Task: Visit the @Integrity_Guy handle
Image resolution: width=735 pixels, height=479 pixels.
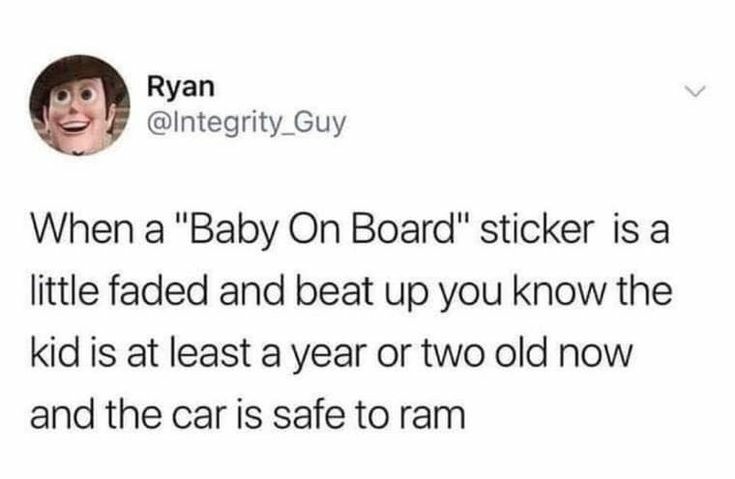Action: 247,123
